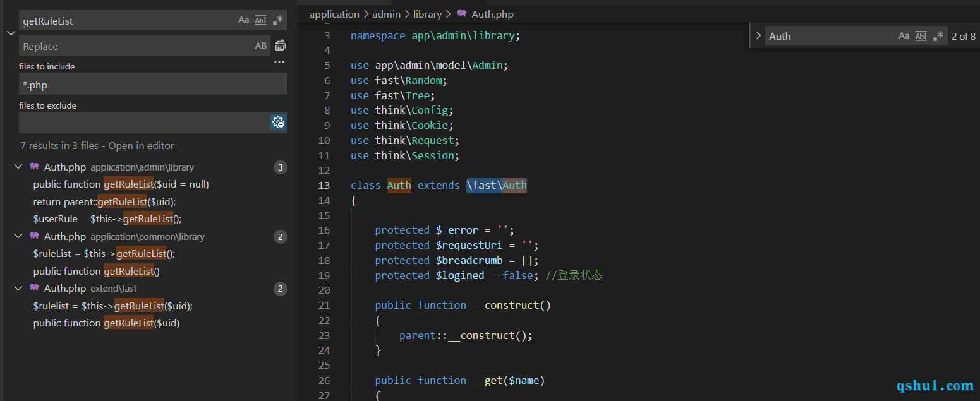This screenshot has height=401, width=980.
Task: Open result 'public function getRuleList($uid = null)'
Action: click(121, 184)
